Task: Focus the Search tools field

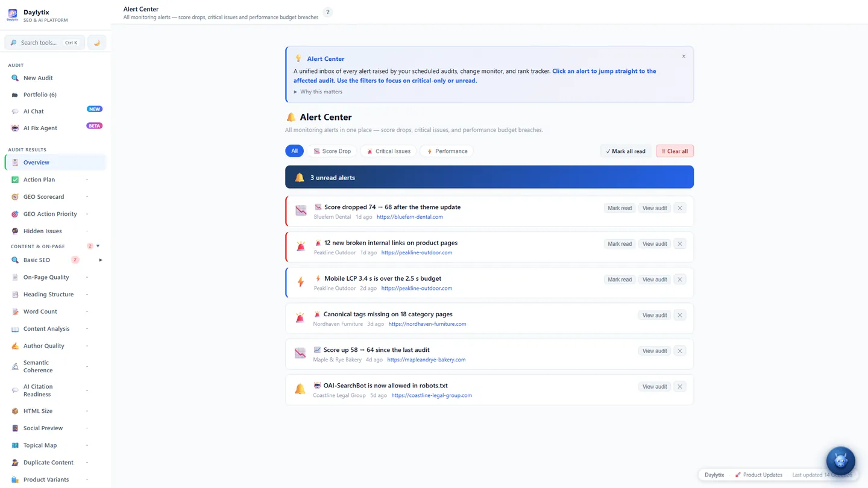Action: point(45,43)
